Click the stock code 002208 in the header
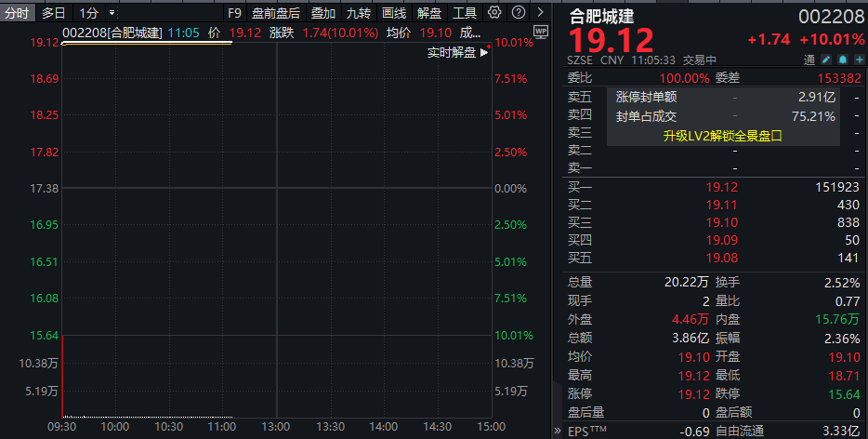 pyautogui.click(x=831, y=17)
